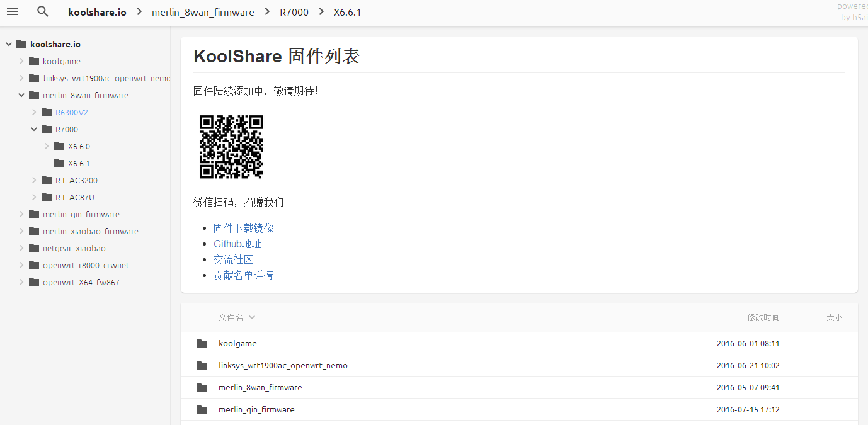Screen dimensions: 868x425
Task: Click the folder icon beside openwrt_X64_fw867
Action: tap(33, 282)
